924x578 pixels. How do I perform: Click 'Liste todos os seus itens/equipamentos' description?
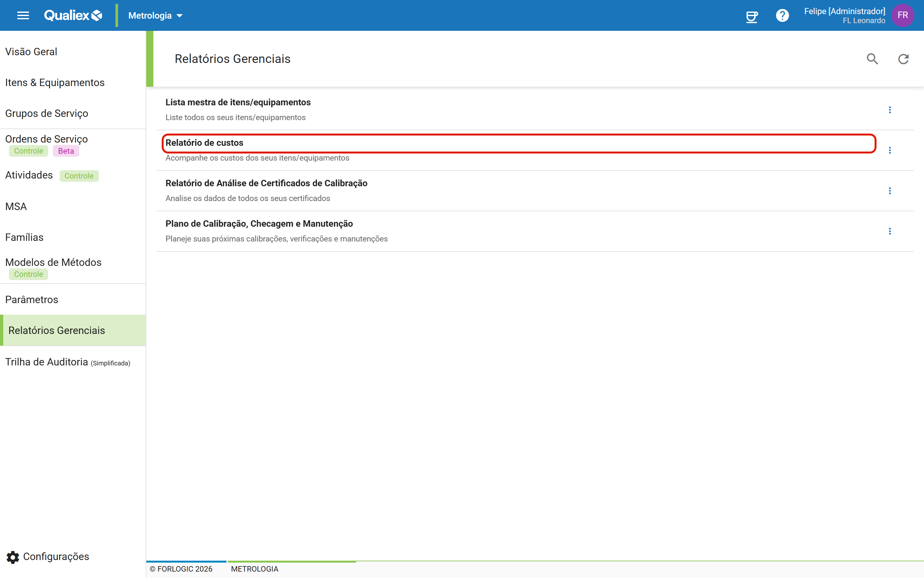click(235, 118)
